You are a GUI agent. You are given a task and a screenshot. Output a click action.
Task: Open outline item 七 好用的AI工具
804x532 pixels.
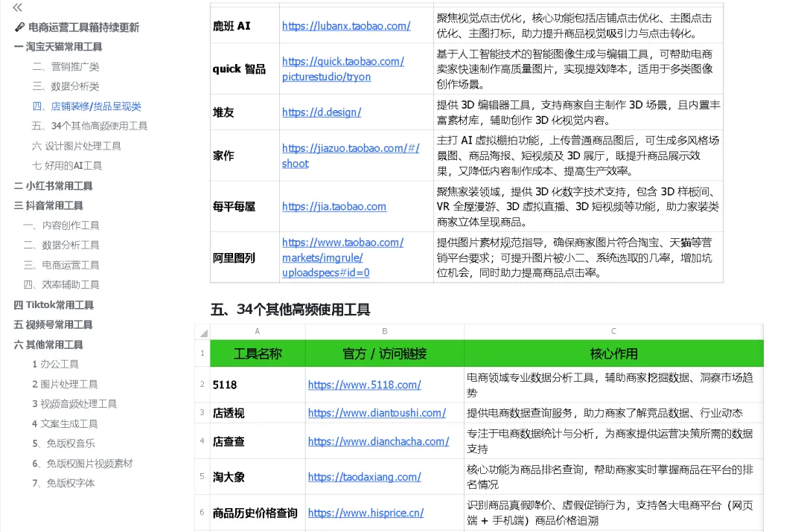tap(67, 165)
